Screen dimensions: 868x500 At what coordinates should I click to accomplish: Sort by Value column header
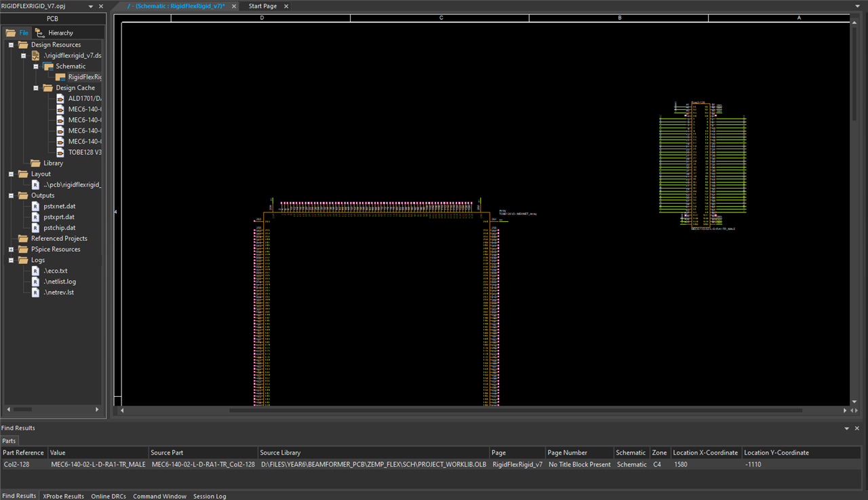(x=98, y=453)
